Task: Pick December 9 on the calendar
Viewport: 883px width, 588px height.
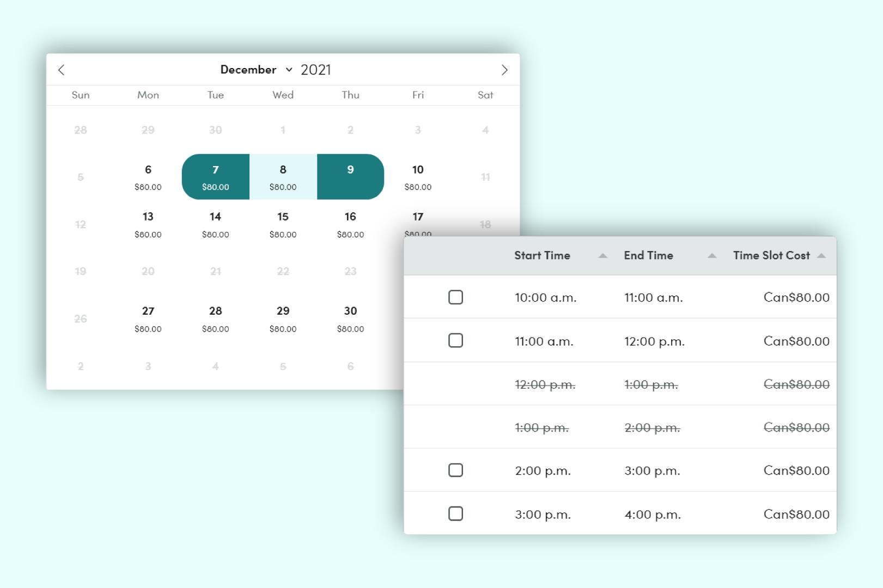Action: (x=350, y=176)
